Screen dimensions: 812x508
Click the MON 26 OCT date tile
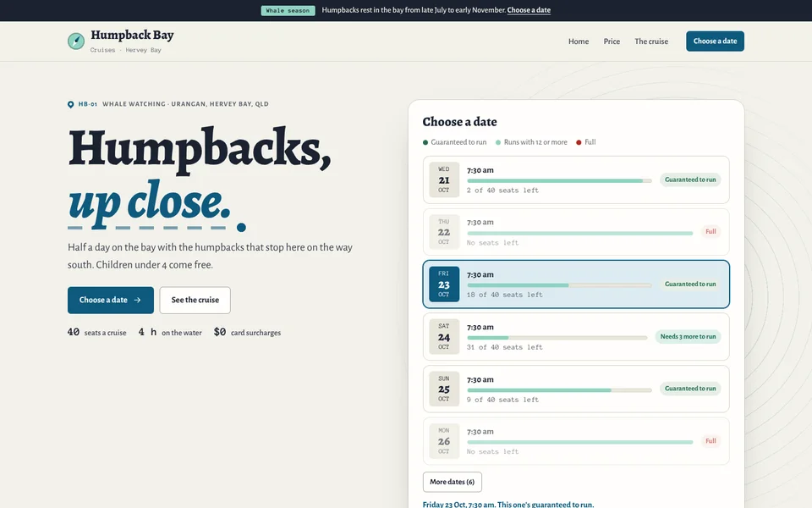(x=444, y=441)
